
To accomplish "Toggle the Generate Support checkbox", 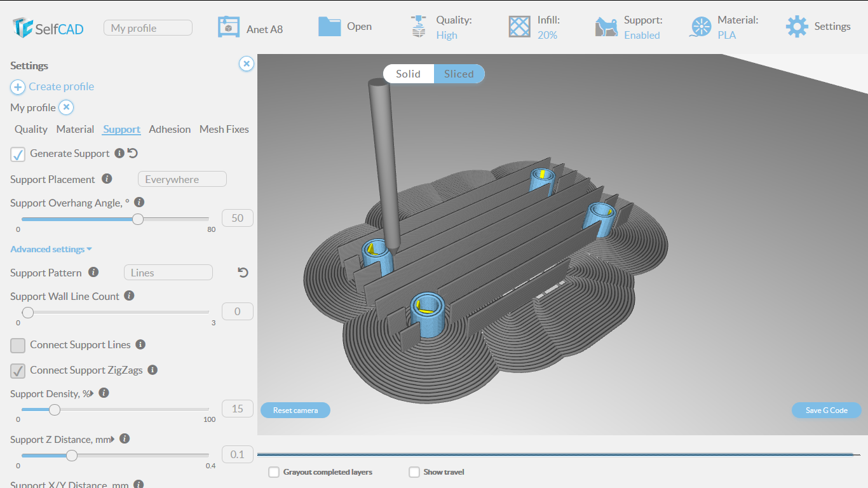I will click(18, 154).
